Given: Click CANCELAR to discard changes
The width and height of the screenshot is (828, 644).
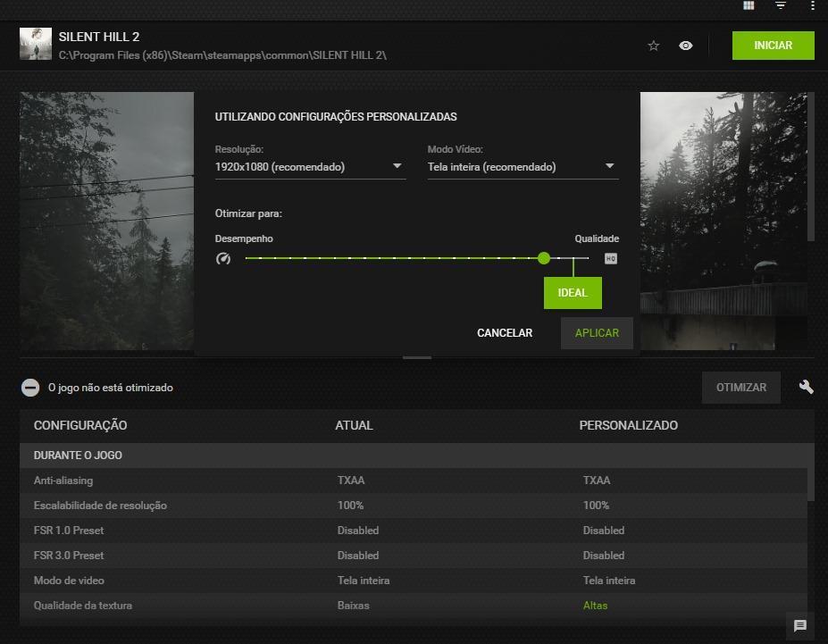Looking at the screenshot, I should [x=505, y=333].
